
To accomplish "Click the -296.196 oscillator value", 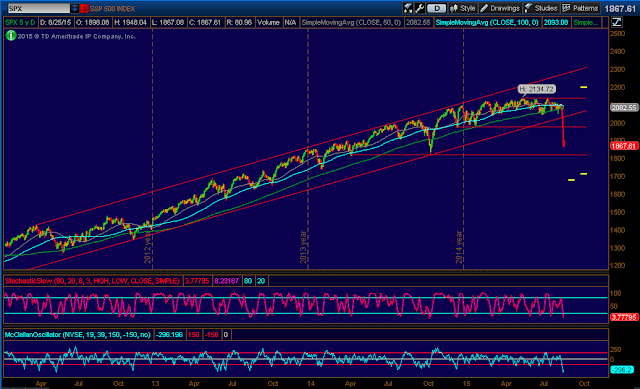I will coord(169,335).
